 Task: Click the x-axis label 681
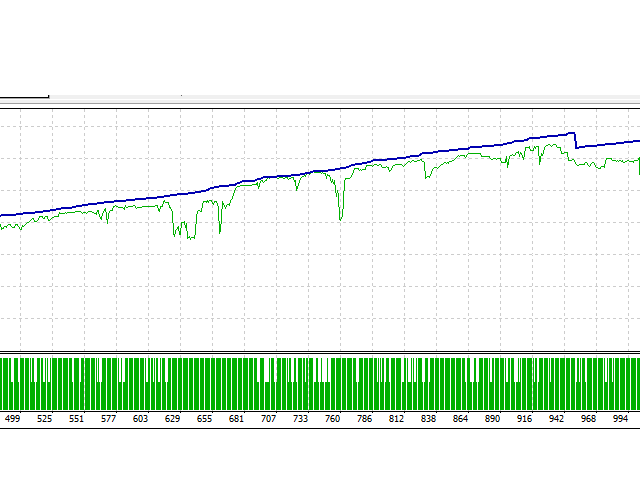coord(236,419)
